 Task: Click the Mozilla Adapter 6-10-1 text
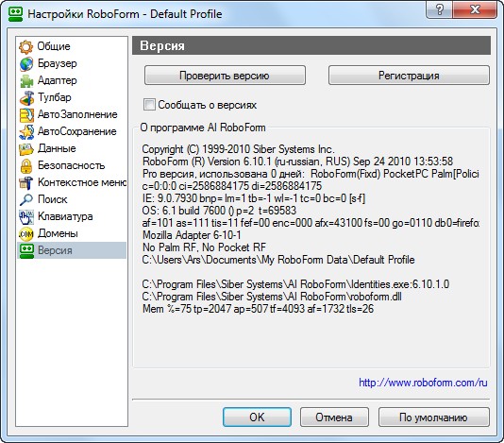[x=192, y=235]
